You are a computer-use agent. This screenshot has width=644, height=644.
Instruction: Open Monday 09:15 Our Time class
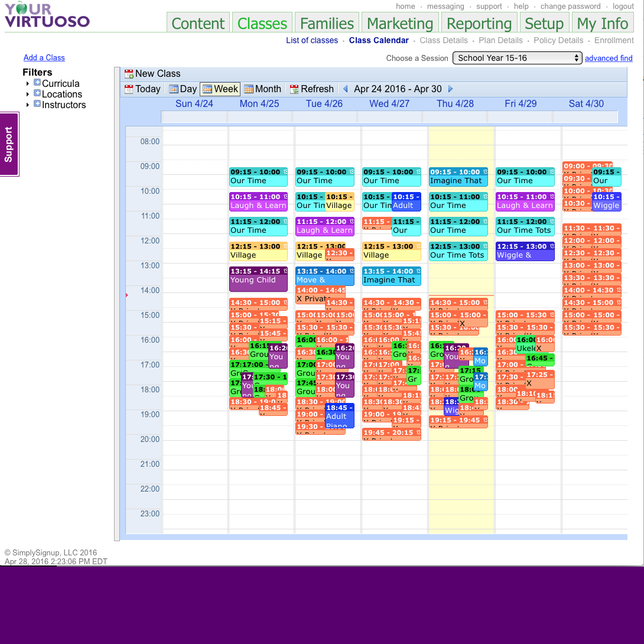click(258, 177)
